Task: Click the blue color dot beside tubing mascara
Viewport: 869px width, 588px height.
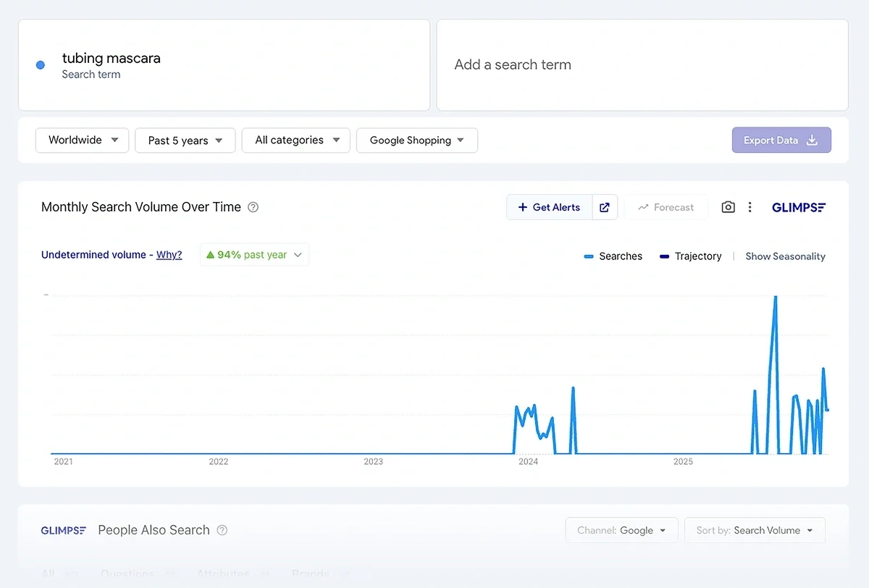Action: coord(40,64)
